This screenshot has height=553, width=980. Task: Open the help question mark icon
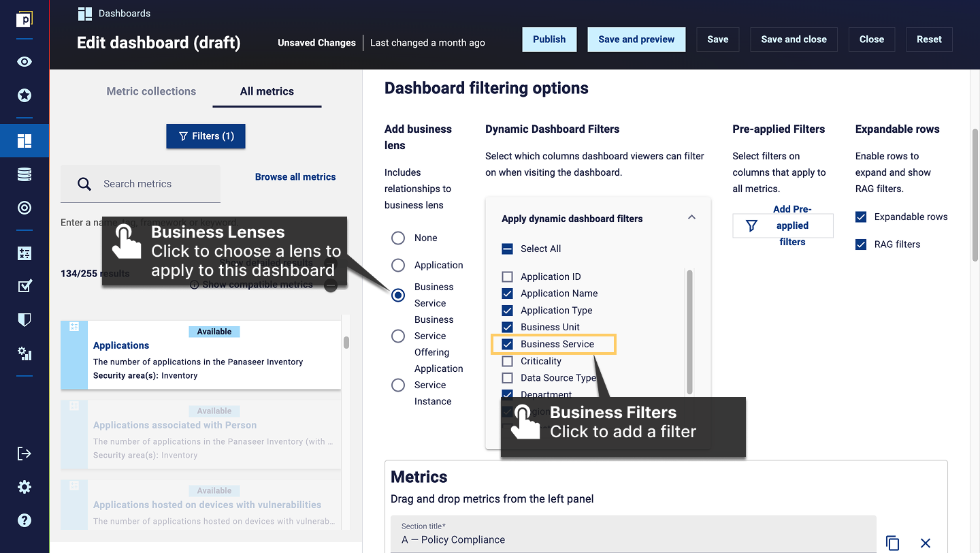click(24, 520)
